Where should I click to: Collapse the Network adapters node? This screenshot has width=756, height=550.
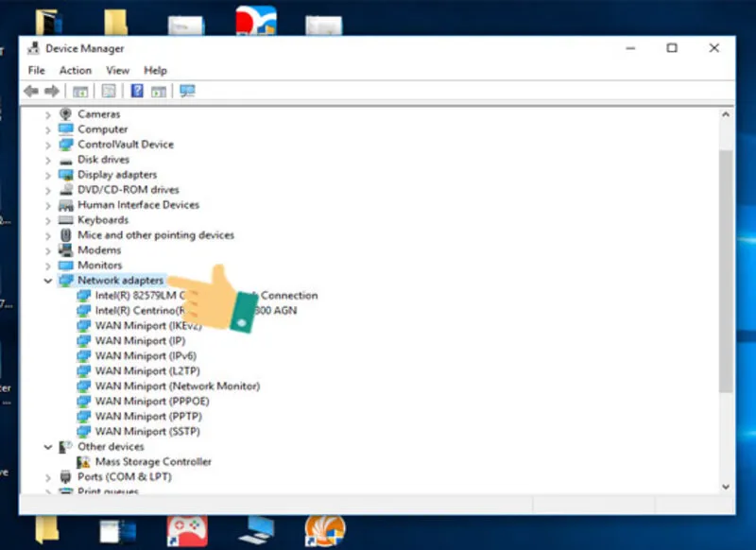click(x=48, y=281)
